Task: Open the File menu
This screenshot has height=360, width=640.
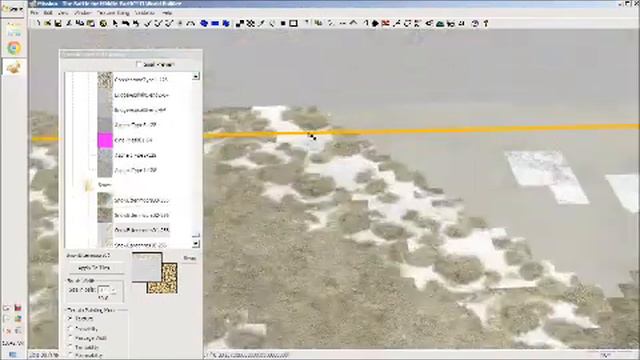Action: point(35,13)
